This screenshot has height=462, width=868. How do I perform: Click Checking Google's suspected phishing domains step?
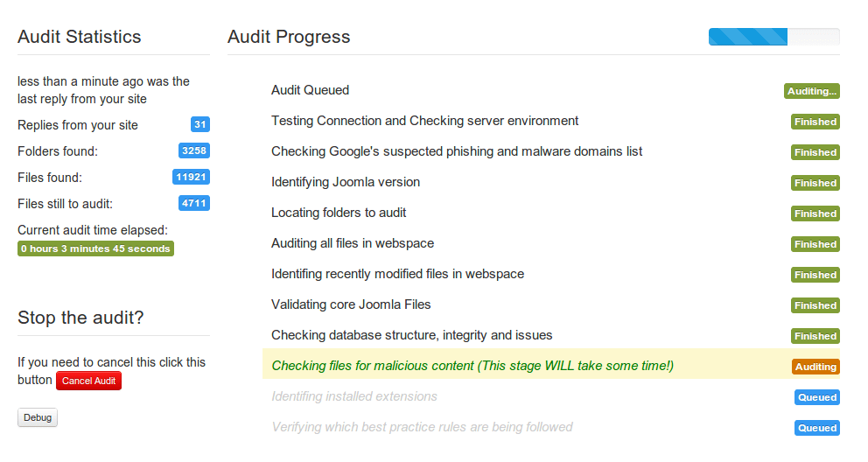(457, 151)
